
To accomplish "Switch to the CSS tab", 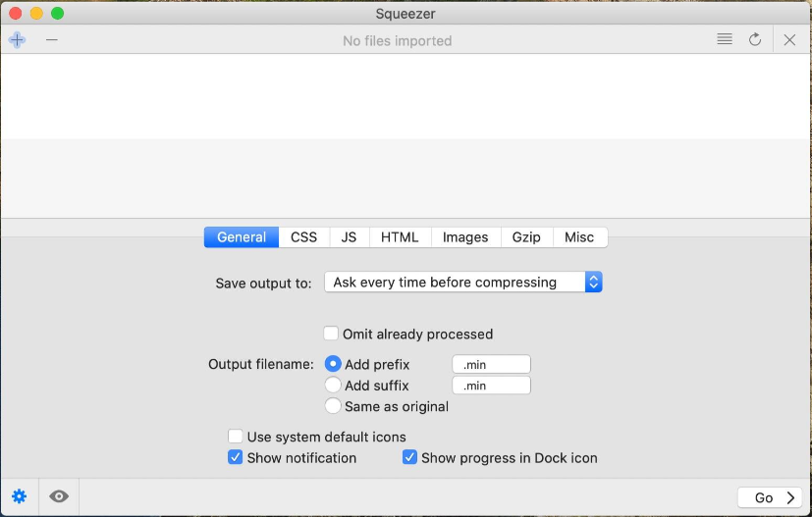I will pos(304,237).
